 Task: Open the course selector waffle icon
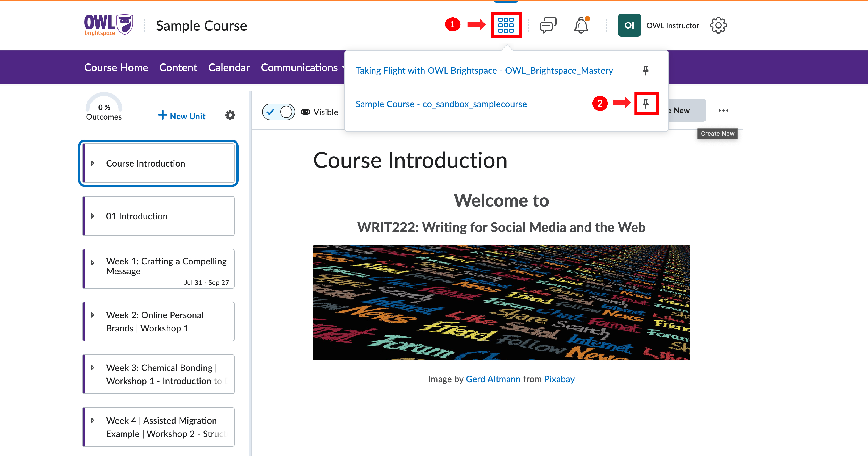point(506,25)
